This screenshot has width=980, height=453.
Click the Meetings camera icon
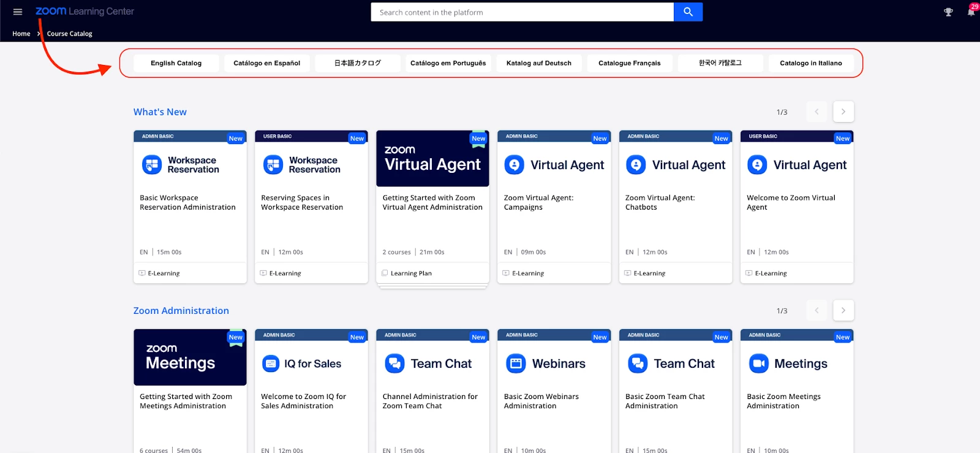759,364
